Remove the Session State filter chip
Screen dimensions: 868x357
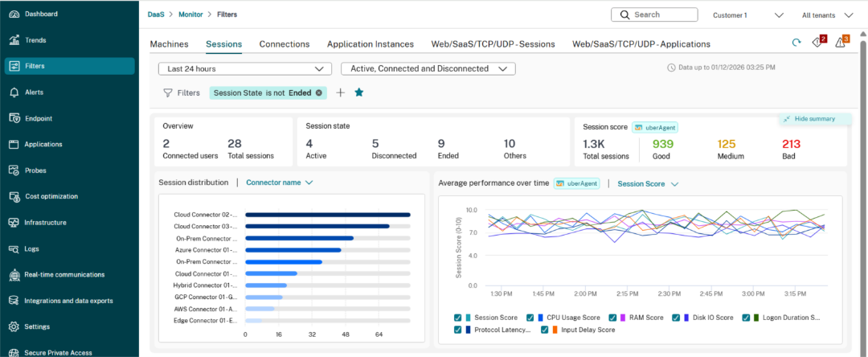click(x=319, y=92)
